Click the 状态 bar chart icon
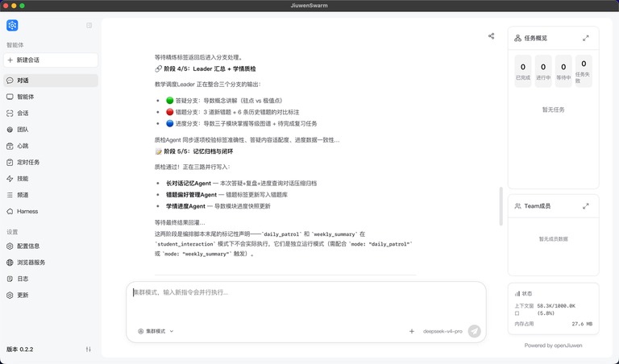Viewport: 619px width, 364px height. pyautogui.click(x=517, y=294)
